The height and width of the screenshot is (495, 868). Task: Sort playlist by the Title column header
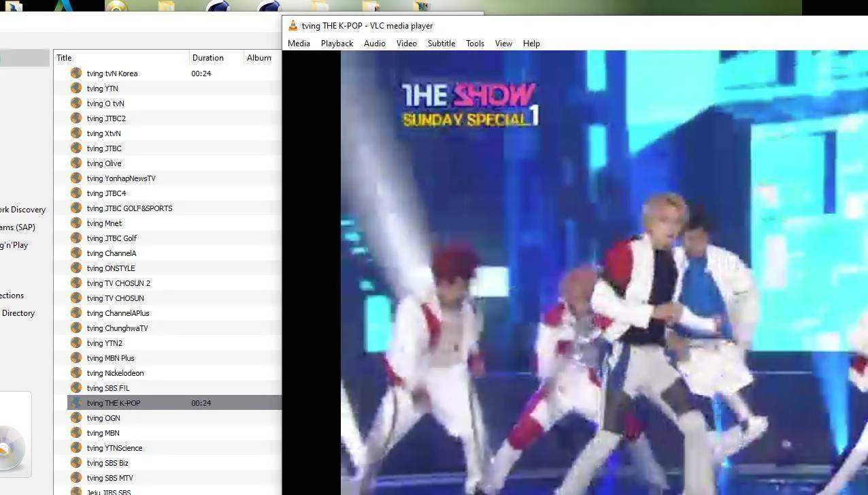pos(121,58)
